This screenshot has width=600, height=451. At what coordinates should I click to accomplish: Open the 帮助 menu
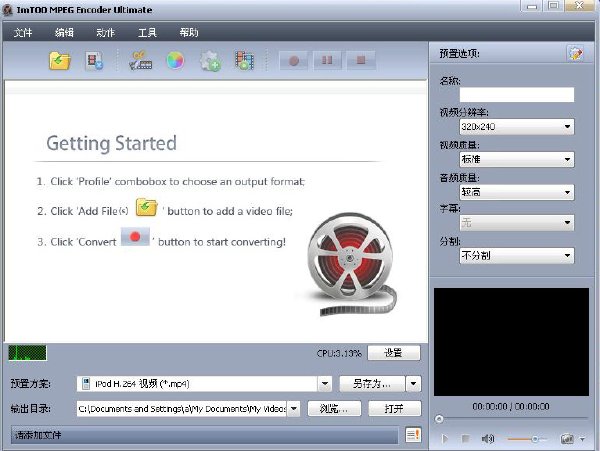(x=189, y=33)
